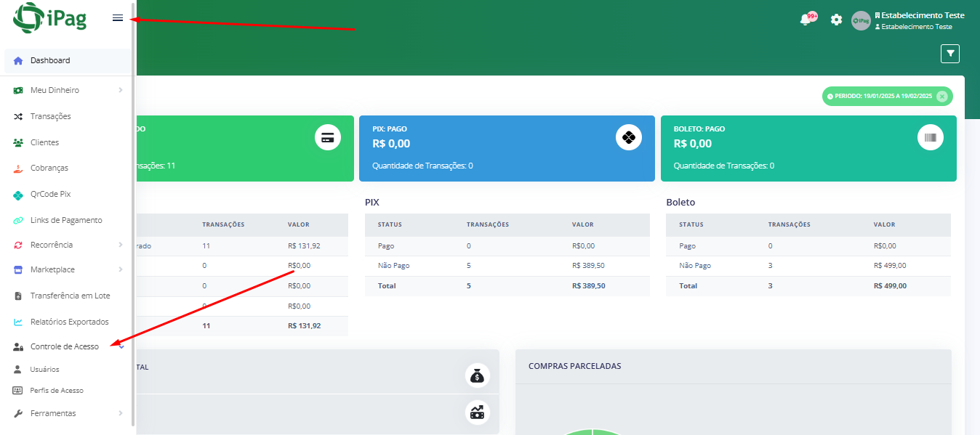
Task: Expand Marketplace submenu chevron
Action: [121, 269]
